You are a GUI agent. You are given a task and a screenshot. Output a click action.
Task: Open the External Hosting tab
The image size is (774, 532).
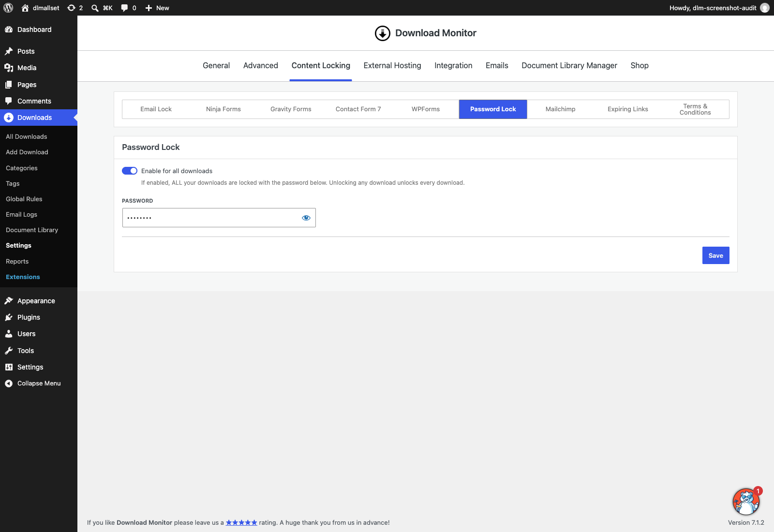tap(392, 66)
